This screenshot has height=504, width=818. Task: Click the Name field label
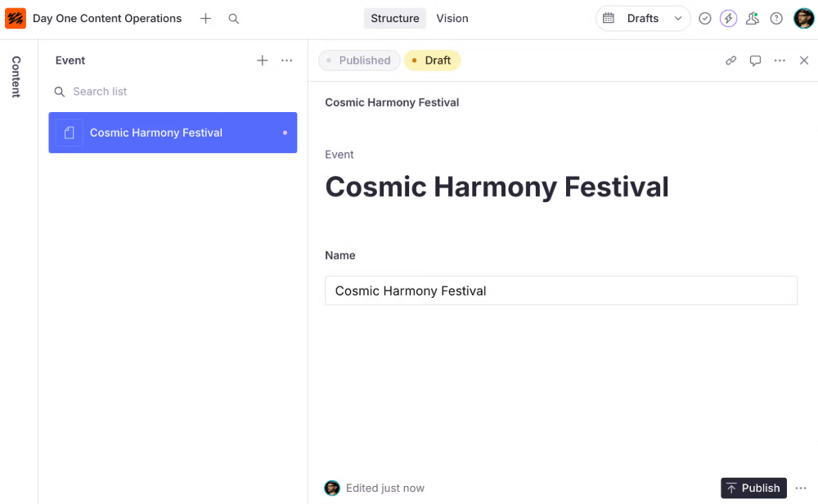[340, 255]
